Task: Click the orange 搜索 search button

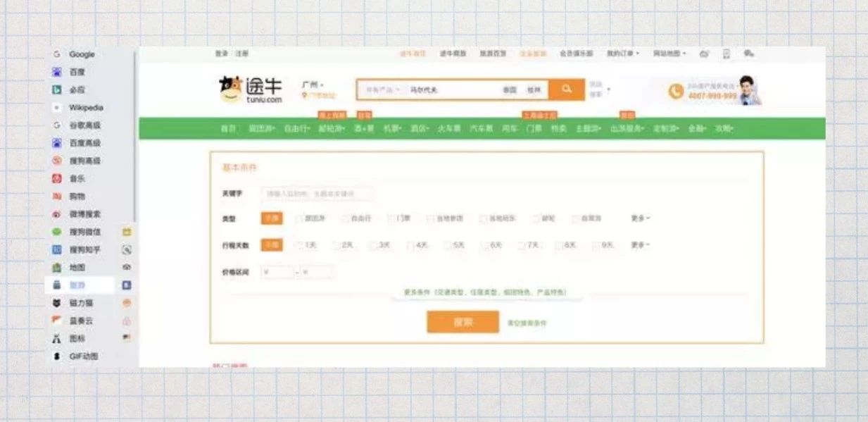Action: tap(462, 323)
